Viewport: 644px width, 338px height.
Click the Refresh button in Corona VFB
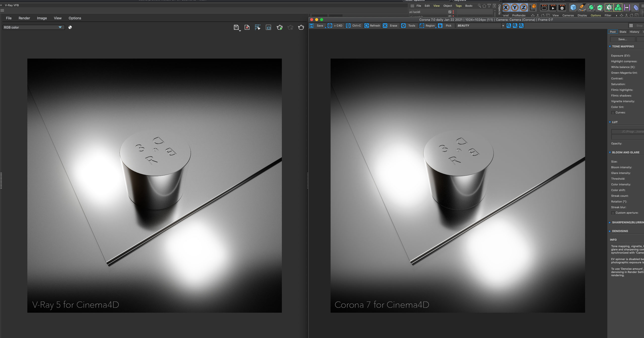(x=372, y=26)
